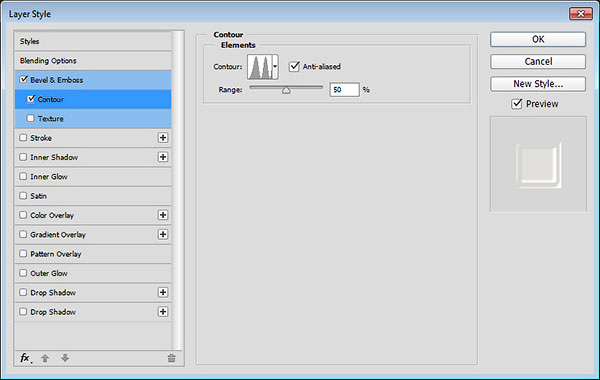This screenshot has height=380, width=600.
Task: Delete effect using the trash icon
Action: click(x=171, y=358)
